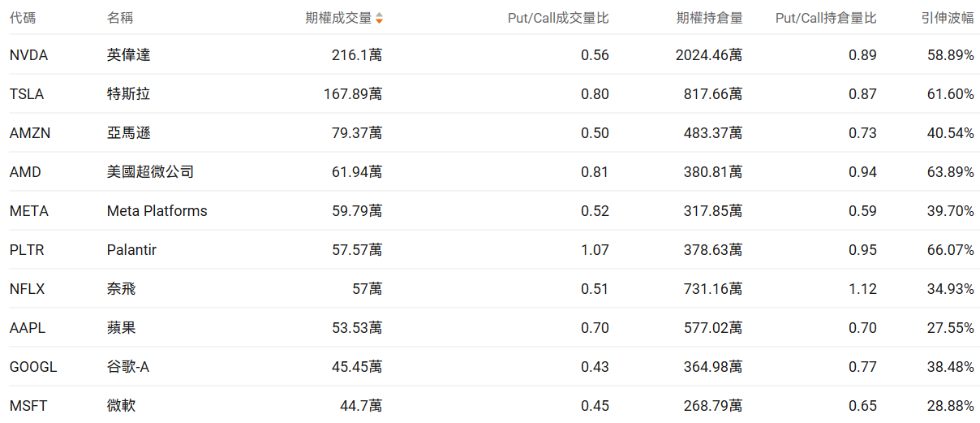Sort by Put/Call成交量比 header
Viewport: 980px width, 423px height.
point(558,18)
